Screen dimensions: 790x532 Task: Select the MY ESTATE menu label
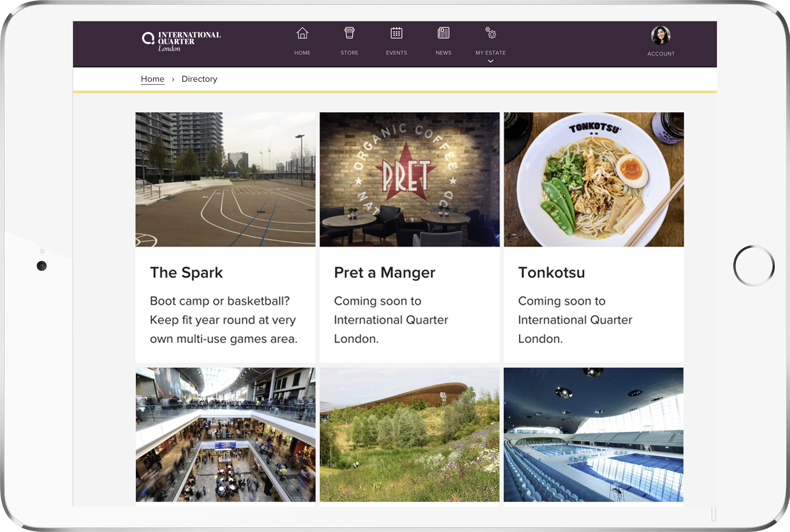coord(491,53)
